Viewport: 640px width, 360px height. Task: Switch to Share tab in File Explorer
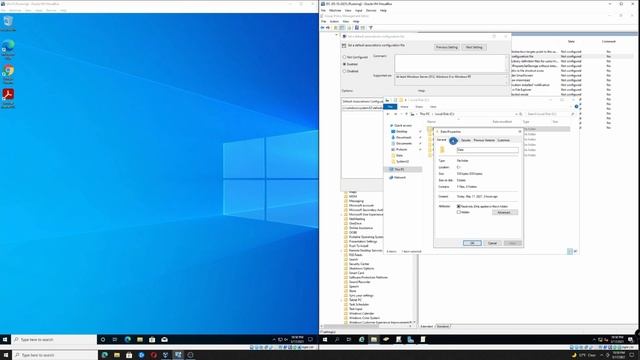[x=419, y=107]
